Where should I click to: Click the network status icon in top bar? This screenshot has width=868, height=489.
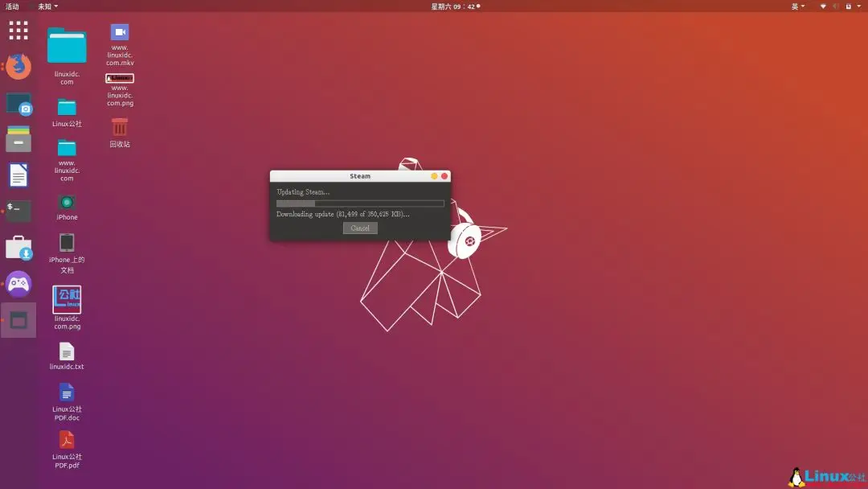(823, 6)
